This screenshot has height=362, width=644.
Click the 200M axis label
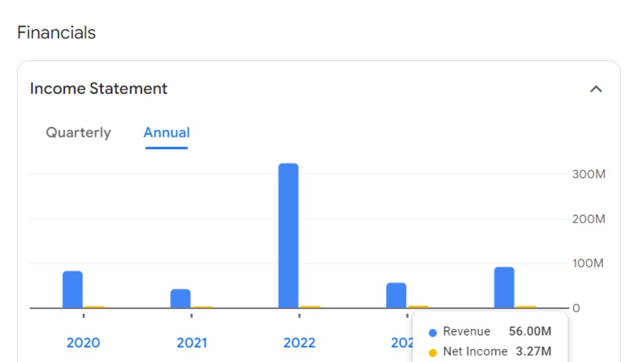(x=589, y=219)
